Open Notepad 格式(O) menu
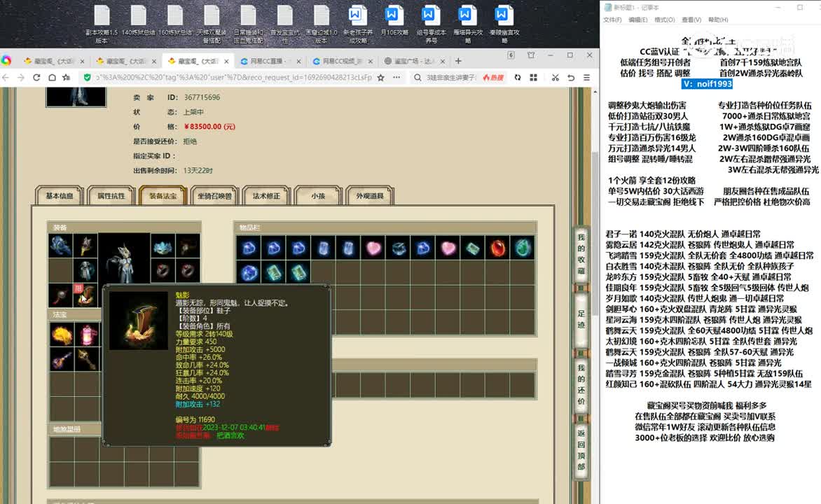821x504 pixels. [665, 20]
